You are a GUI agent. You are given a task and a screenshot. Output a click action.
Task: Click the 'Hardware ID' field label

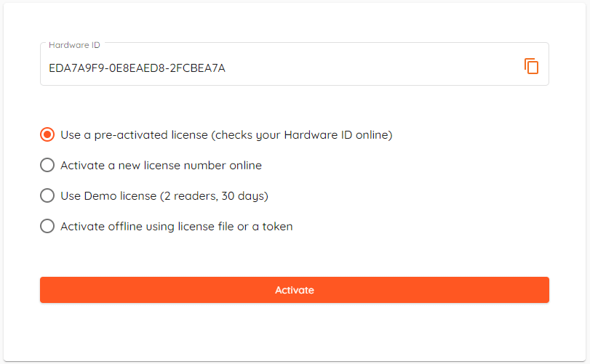click(74, 45)
